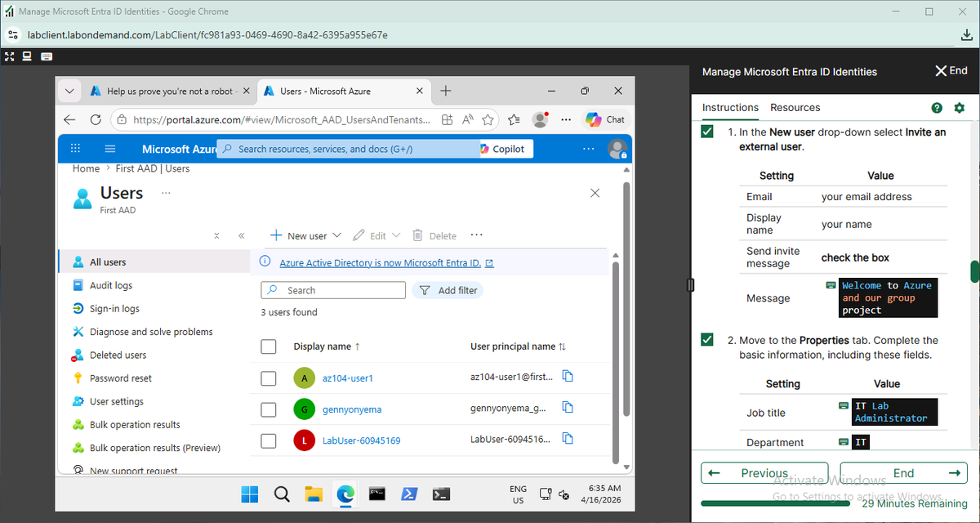Viewport: 980px width, 523px height.
Task: Check the gennyonyema row checkbox
Action: [269, 409]
